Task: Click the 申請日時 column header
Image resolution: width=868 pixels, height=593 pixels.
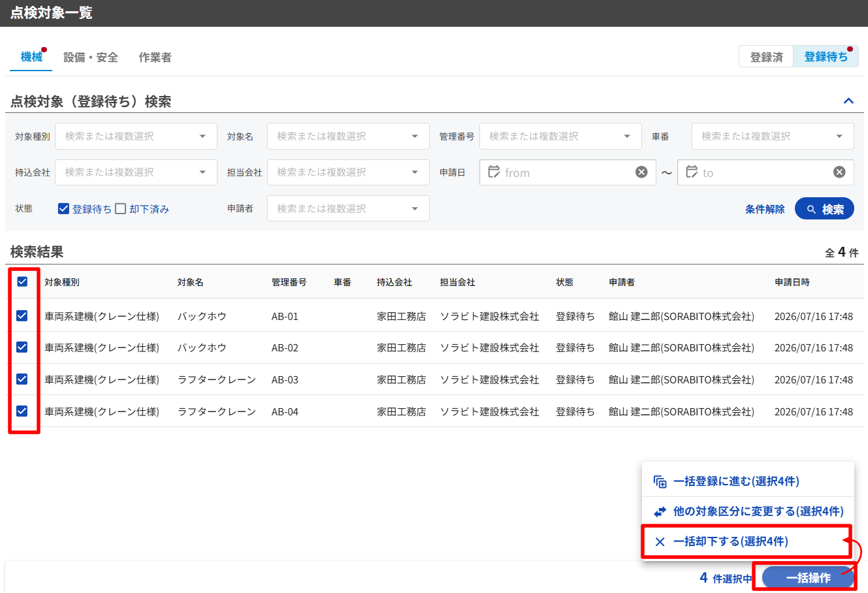Action: pyautogui.click(x=792, y=282)
